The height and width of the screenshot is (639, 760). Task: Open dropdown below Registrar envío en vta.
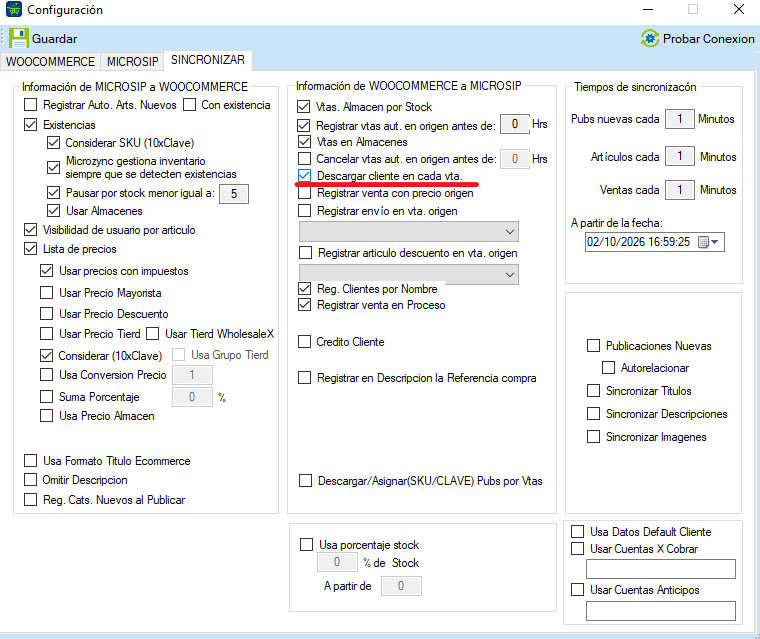click(409, 231)
